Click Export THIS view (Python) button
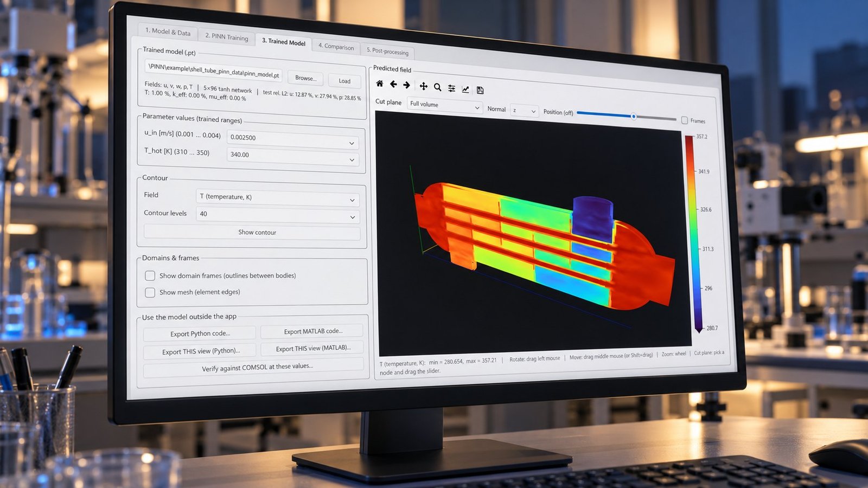 pyautogui.click(x=200, y=351)
